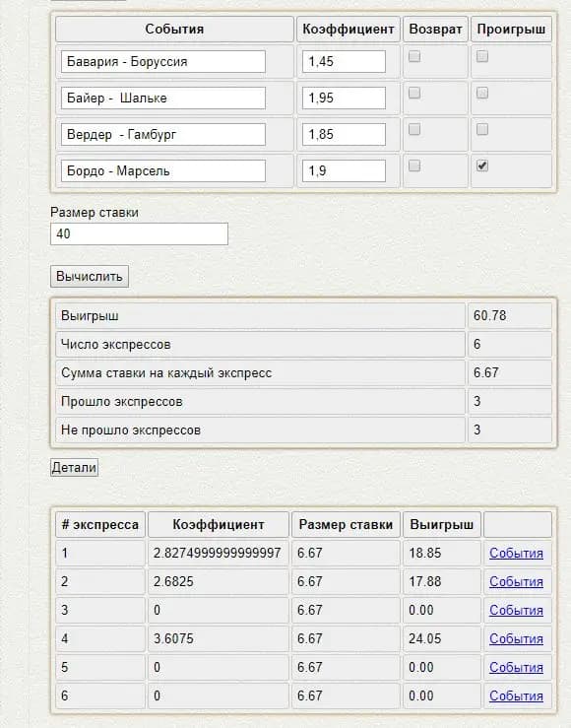Edit the 1,95 coefficient field
Image resolution: width=571 pixels, height=728 pixels.
click(x=344, y=98)
